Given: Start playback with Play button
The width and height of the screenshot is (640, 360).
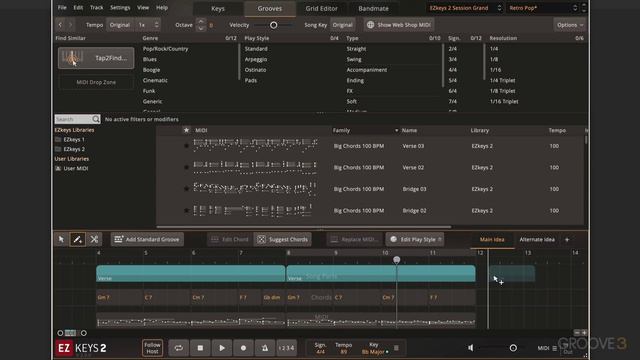Looking at the screenshot, I should tap(222, 348).
